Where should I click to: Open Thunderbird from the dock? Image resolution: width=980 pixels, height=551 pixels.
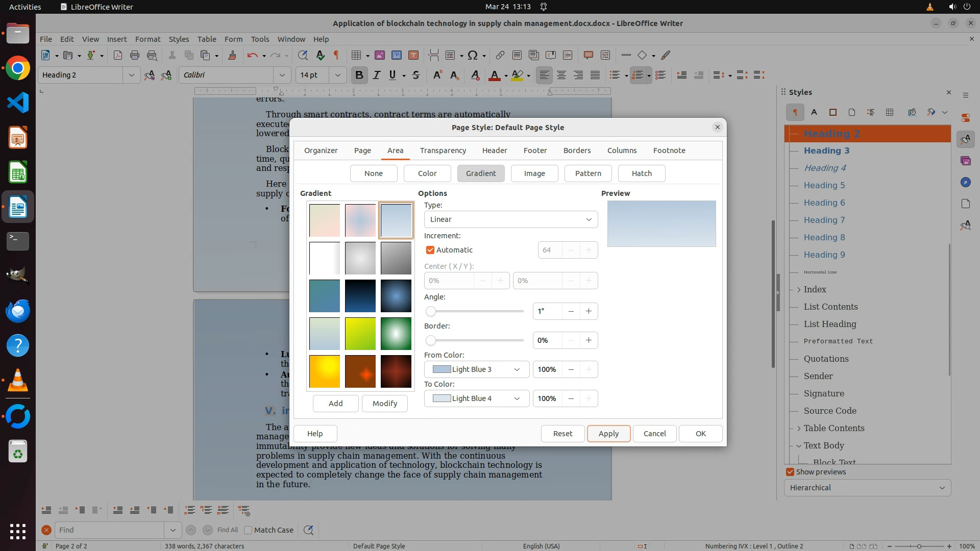(x=18, y=311)
